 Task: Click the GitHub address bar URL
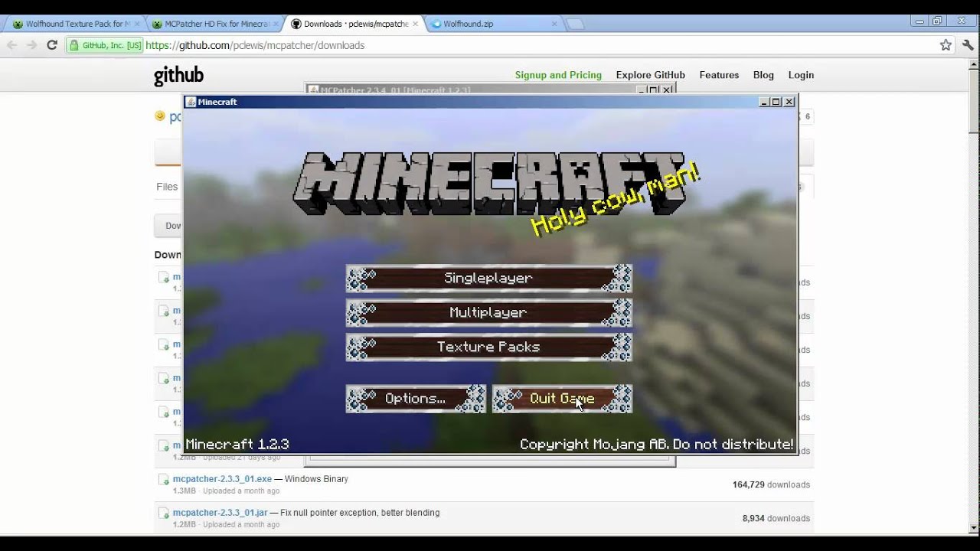tap(255, 45)
